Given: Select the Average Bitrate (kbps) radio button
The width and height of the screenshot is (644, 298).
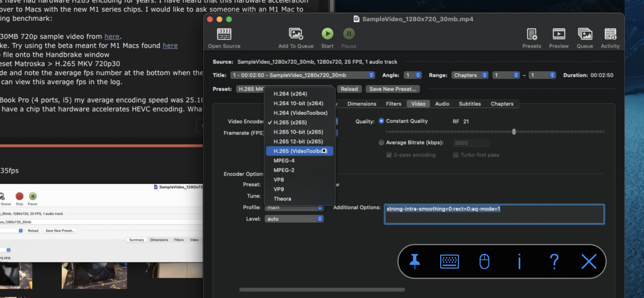Looking at the screenshot, I should tap(381, 143).
